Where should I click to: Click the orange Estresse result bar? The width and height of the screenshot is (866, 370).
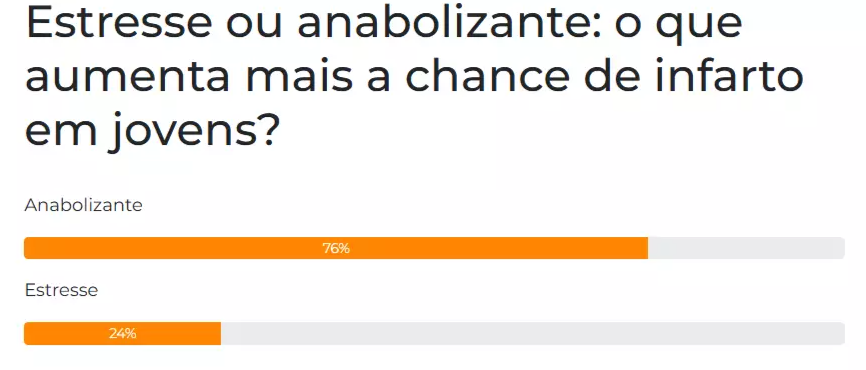tap(123, 334)
